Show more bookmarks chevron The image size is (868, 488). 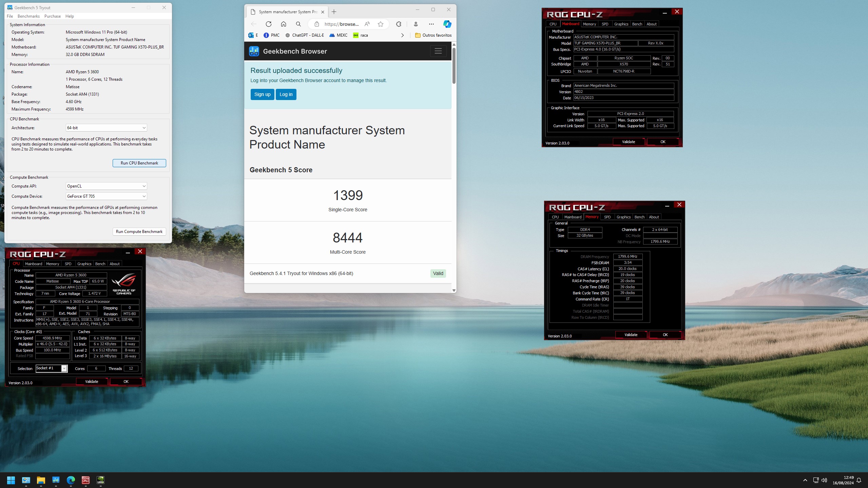pos(403,35)
